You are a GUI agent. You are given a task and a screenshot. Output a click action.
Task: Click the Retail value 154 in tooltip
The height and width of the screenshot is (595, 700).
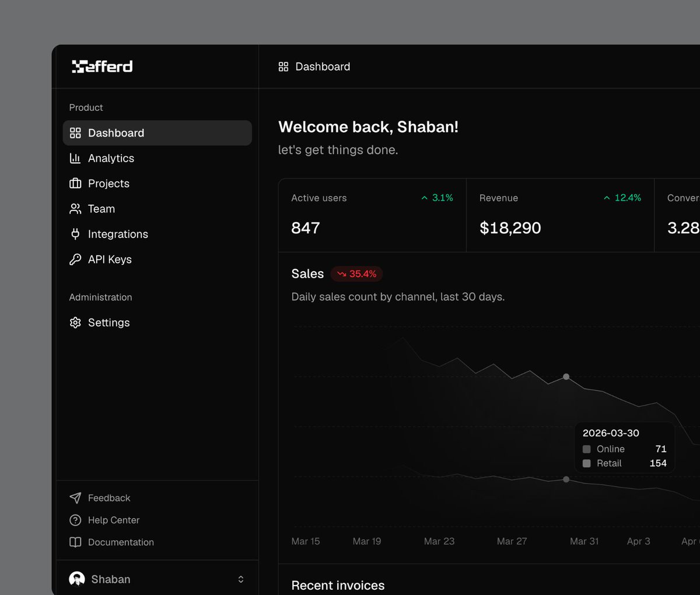pyautogui.click(x=658, y=463)
